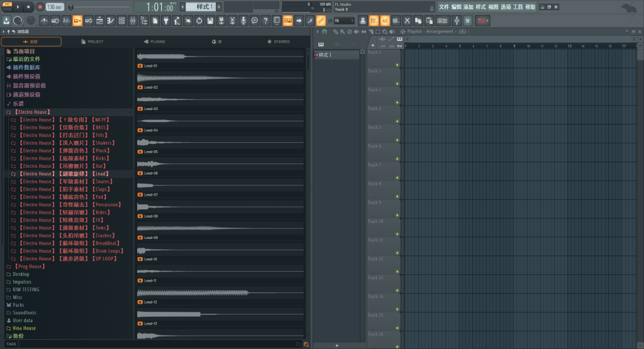Toggle the metronome

click(x=44, y=21)
